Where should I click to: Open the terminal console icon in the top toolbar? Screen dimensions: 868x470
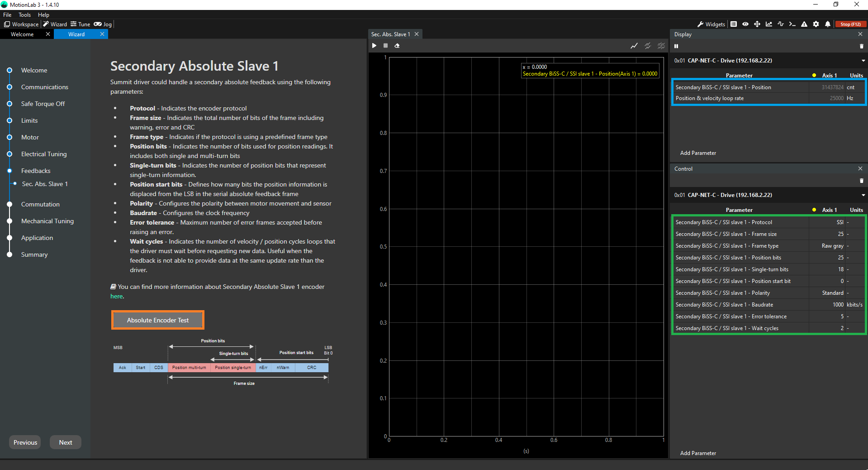tap(792, 24)
